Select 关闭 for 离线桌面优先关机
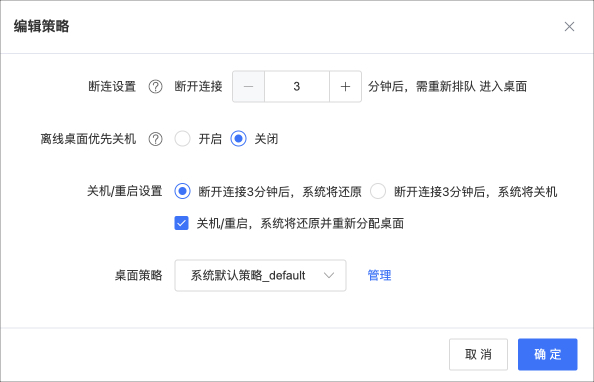The width and height of the screenshot is (594, 382). (x=238, y=139)
